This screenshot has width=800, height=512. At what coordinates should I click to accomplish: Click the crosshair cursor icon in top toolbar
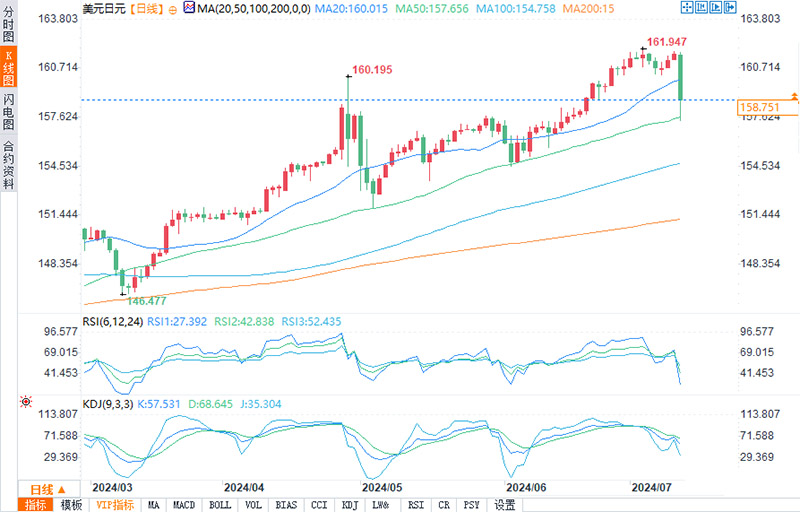tap(687, 8)
